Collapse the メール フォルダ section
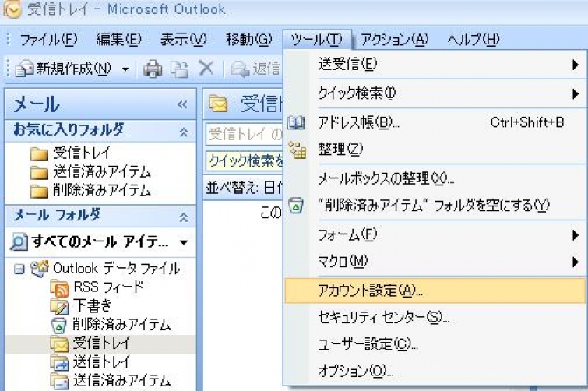 coord(184,217)
